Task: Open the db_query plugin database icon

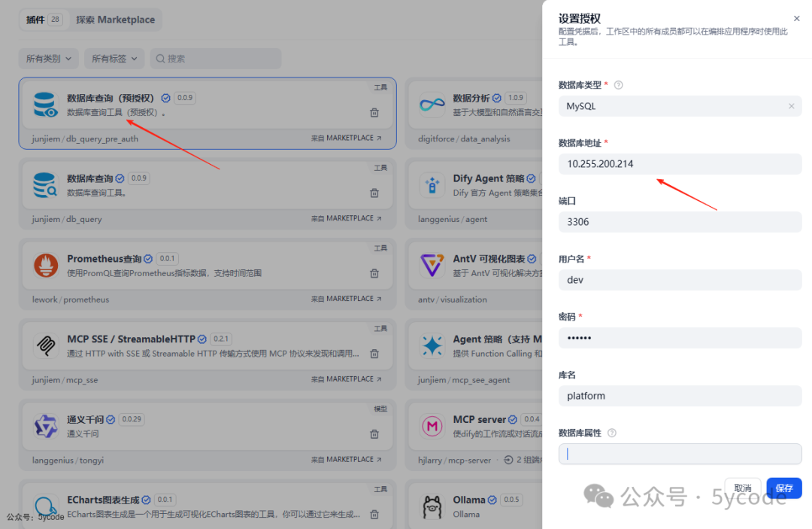Action: pyautogui.click(x=46, y=185)
